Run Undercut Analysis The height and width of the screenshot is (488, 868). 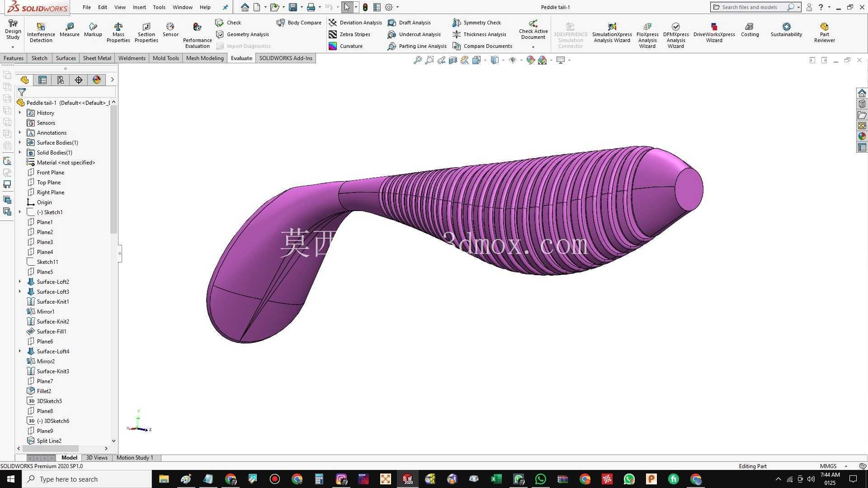coord(414,34)
